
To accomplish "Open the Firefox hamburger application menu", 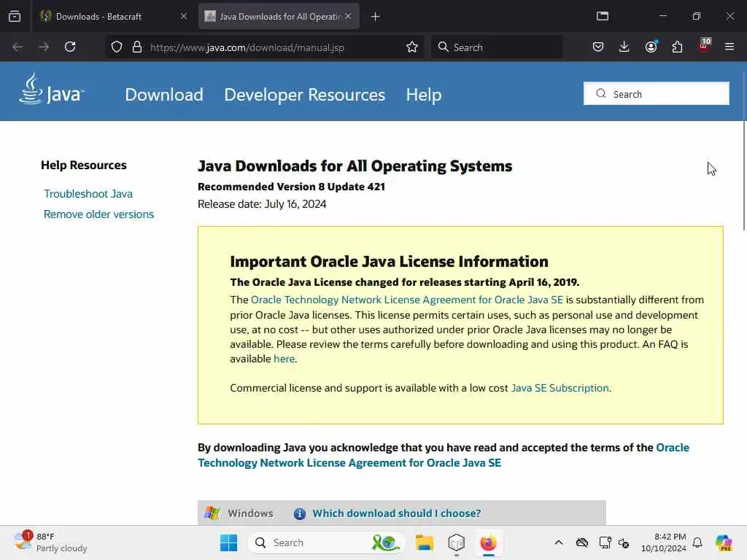I will 729,47.
